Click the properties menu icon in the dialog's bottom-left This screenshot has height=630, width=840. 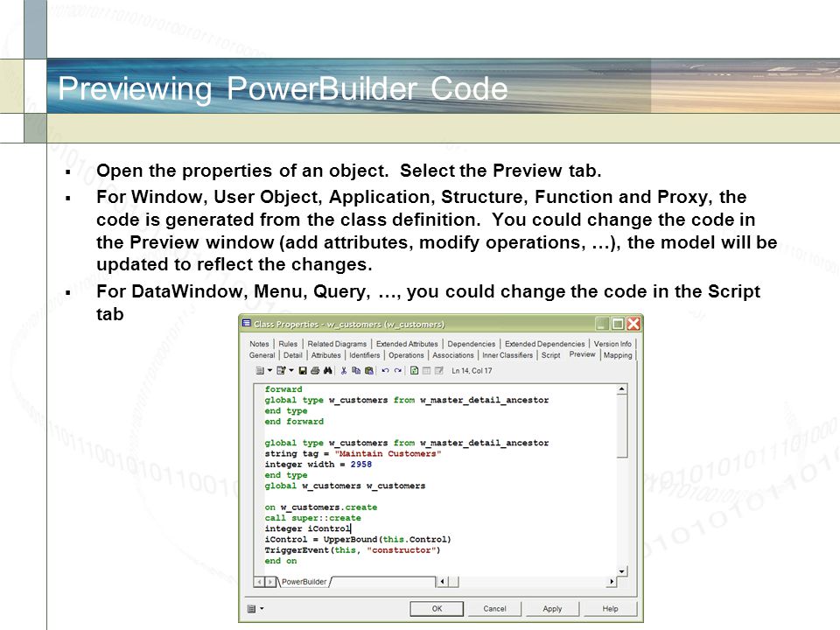(251, 609)
